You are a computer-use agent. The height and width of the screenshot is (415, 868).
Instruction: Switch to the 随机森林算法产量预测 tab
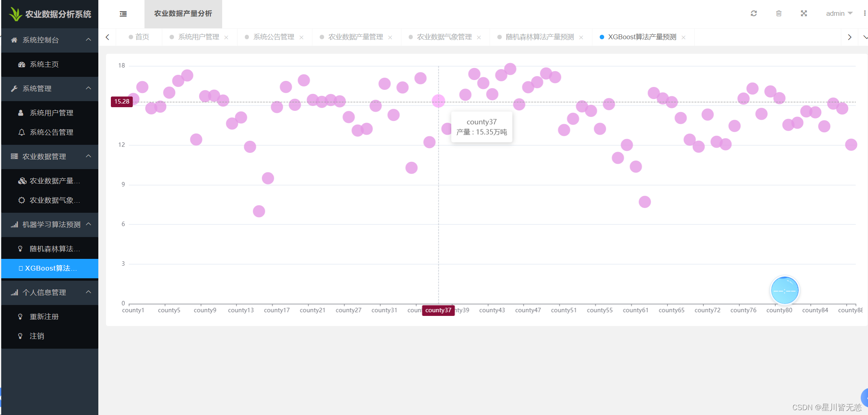(x=539, y=37)
